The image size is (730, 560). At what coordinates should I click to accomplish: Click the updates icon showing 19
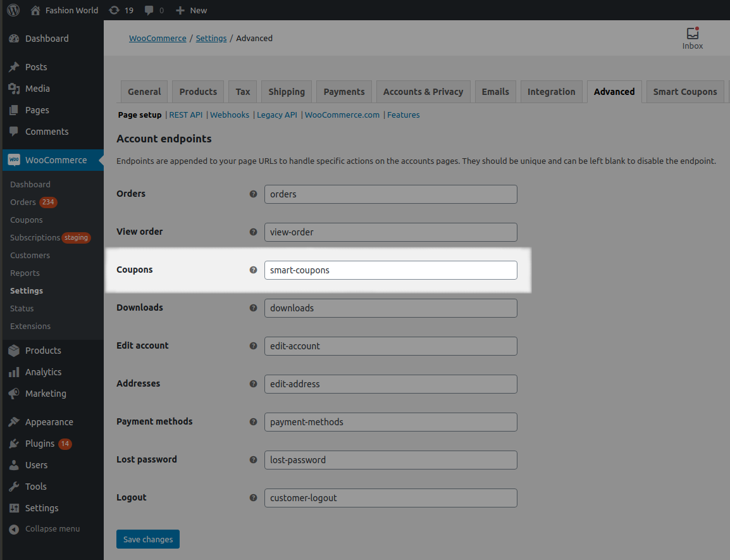click(x=121, y=10)
